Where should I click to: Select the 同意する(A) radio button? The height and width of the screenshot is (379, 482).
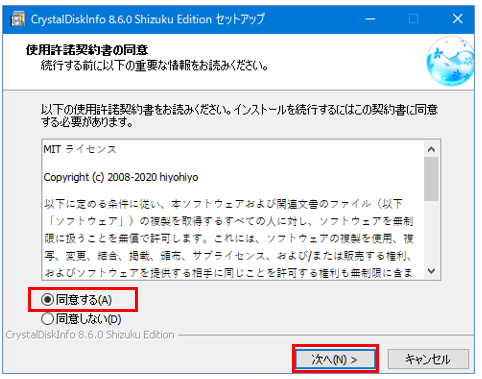point(47,300)
